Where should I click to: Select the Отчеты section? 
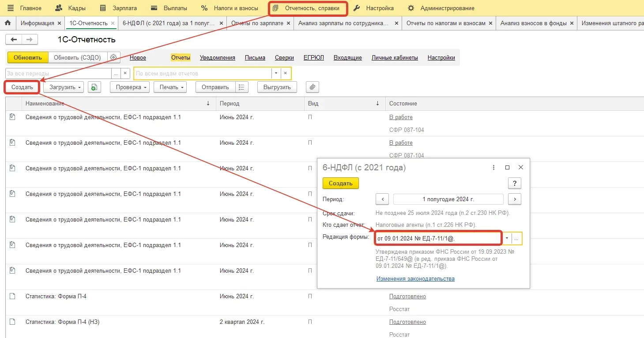[181, 58]
